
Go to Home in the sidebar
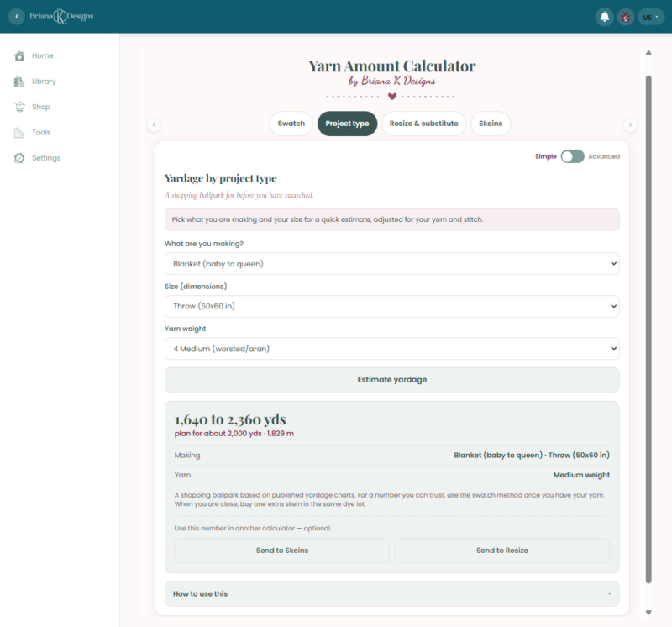coord(43,55)
